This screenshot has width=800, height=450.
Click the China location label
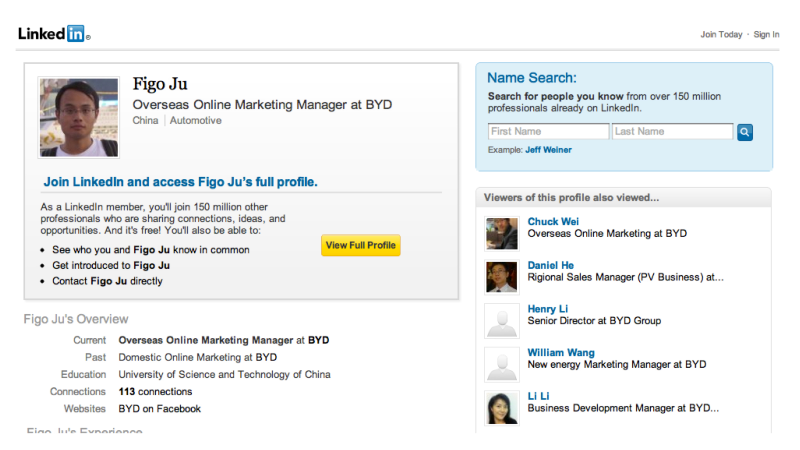(145, 120)
